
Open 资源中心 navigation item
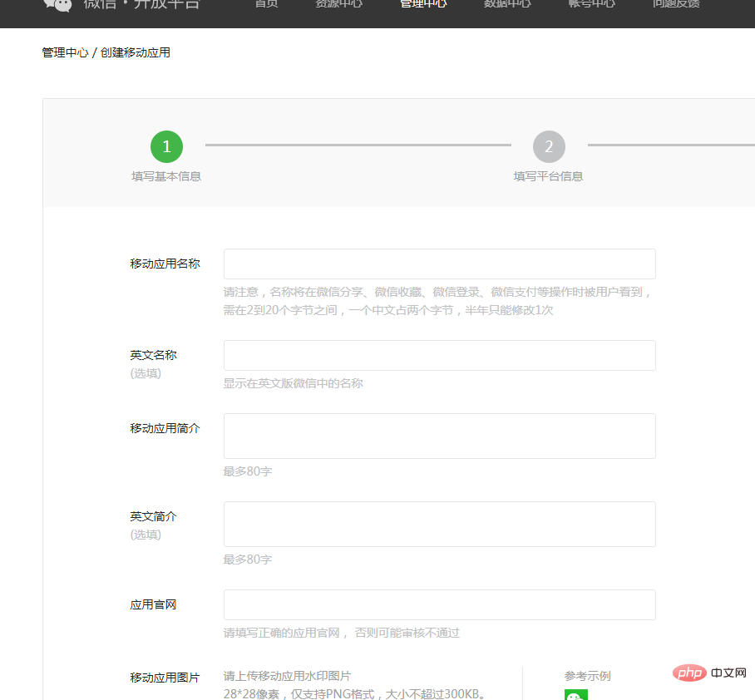click(x=338, y=4)
